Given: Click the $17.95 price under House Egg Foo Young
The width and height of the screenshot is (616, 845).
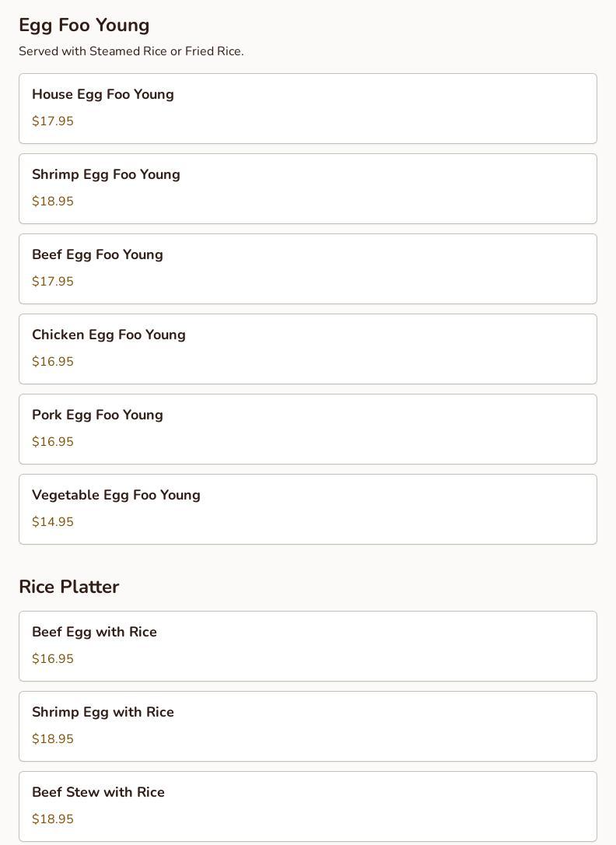Looking at the screenshot, I should click(x=53, y=121).
